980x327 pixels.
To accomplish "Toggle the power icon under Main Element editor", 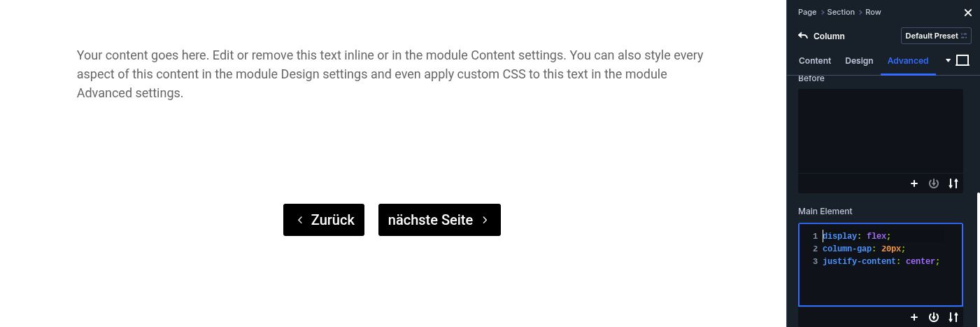I will (934, 317).
